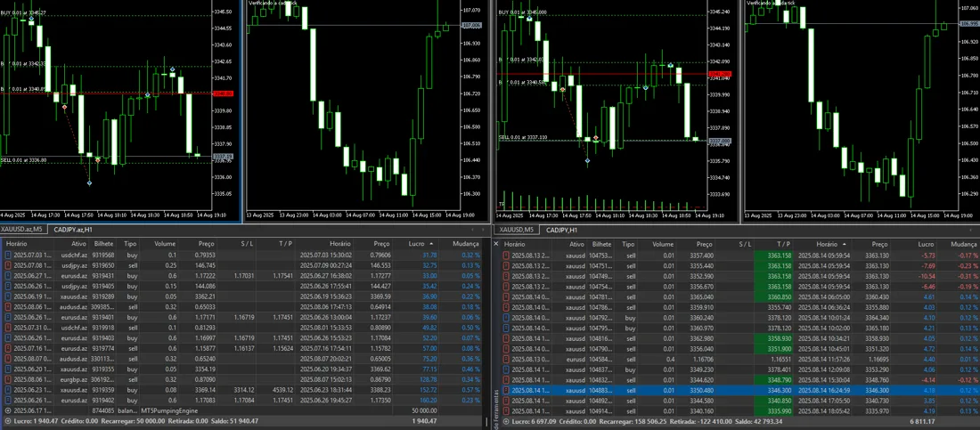Sort xauusd history table by Mudança header

pyautogui.click(x=962, y=244)
